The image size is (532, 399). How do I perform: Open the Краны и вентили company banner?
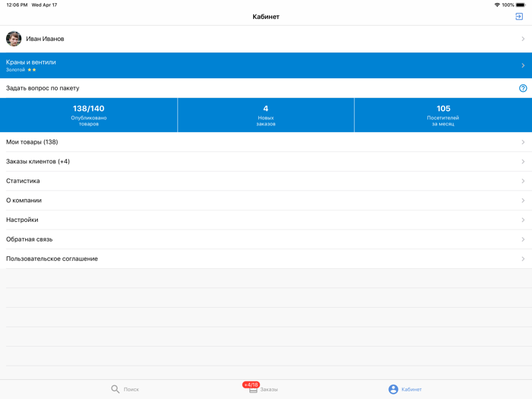266,65
